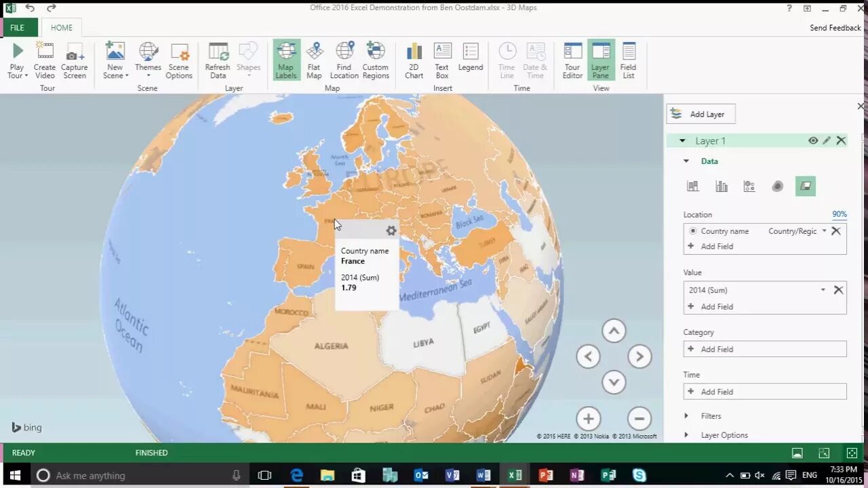
Task: Rotate map right arrow
Action: 639,357
